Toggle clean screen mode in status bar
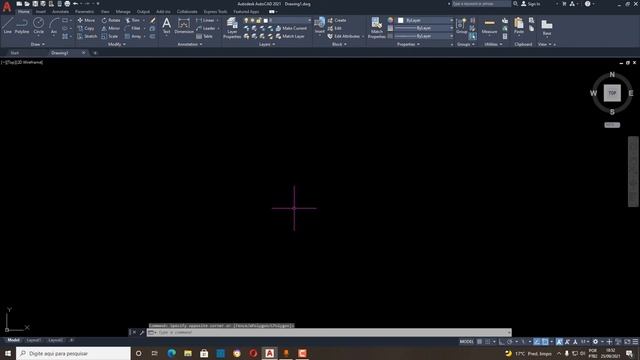This screenshot has height=360, width=640. pyautogui.click(x=627, y=342)
